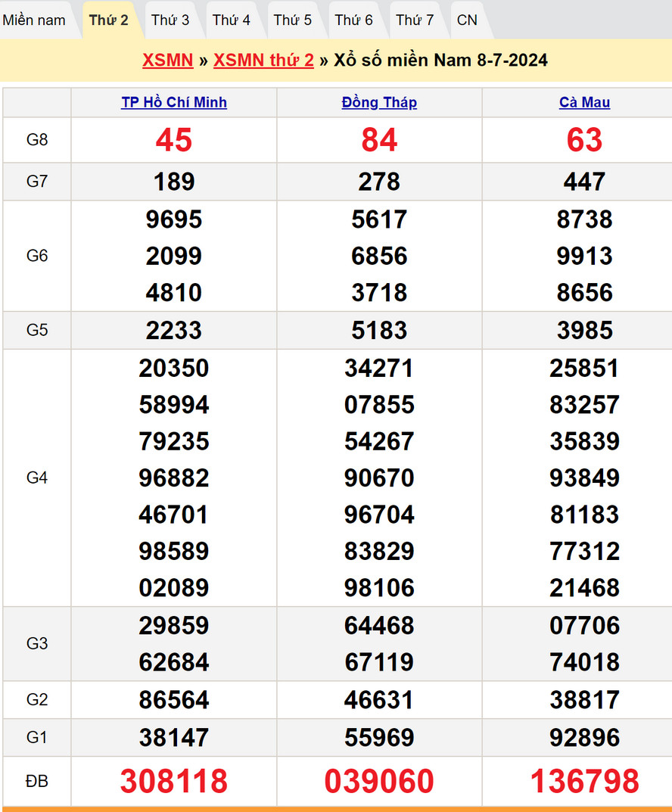Open the XSMN thứ 2 breadcrumb link
The image size is (672, 812).
click(263, 61)
